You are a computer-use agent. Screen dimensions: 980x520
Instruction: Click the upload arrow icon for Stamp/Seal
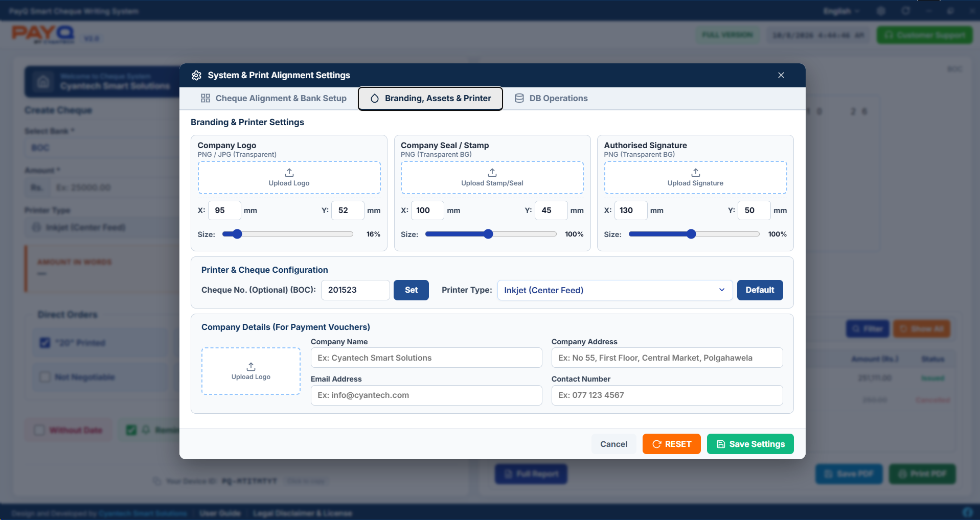(x=492, y=173)
